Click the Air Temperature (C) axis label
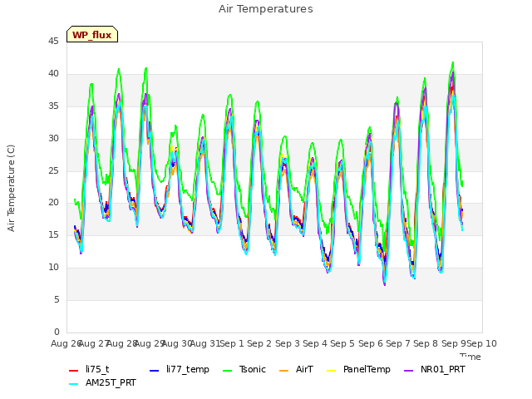Screen dimensions: 532x399 coord(11,188)
